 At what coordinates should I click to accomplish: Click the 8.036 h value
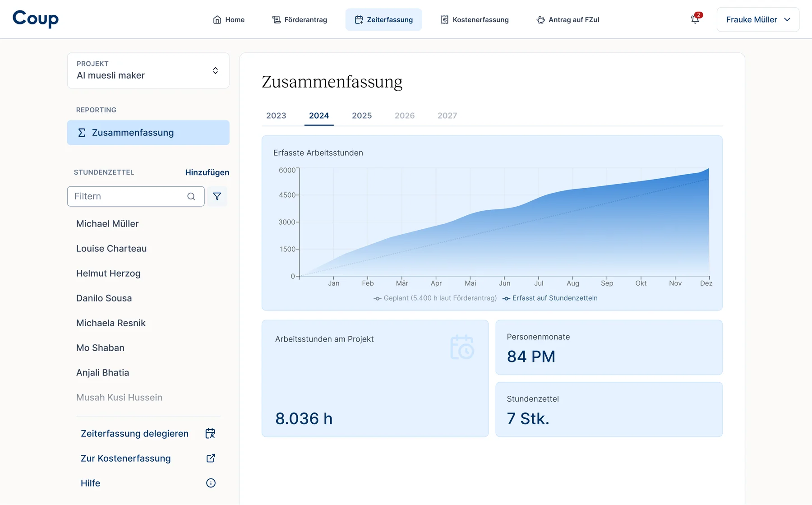[304, 419]
